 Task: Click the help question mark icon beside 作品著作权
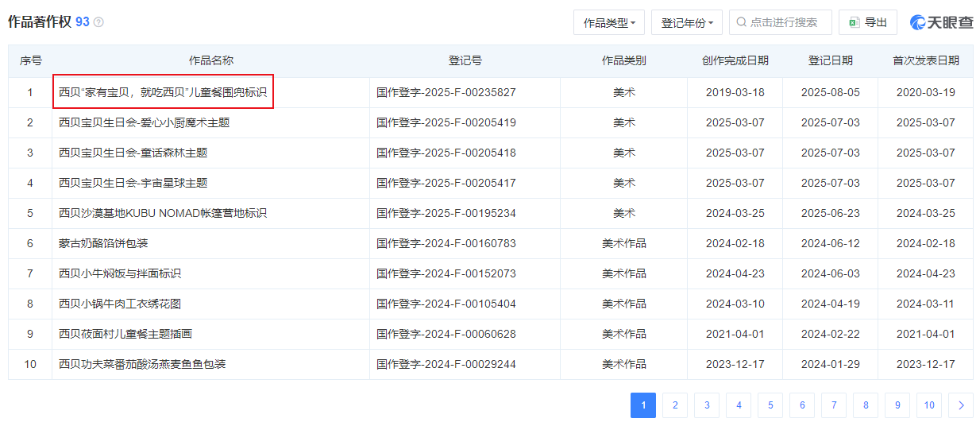[x=98, y=22]
